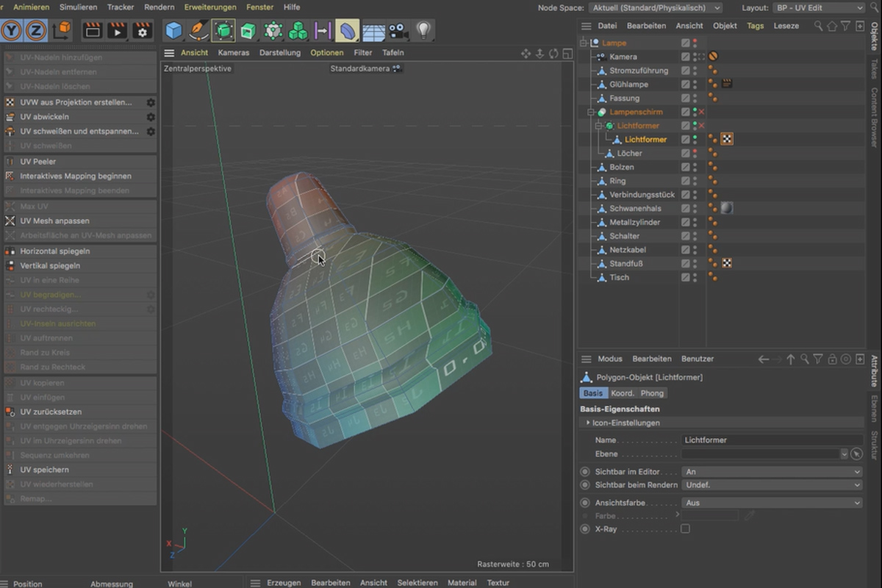This screenshot has width=882, height=588.
Task: Click the green extrude generator icon
Action: coord(248,30)
